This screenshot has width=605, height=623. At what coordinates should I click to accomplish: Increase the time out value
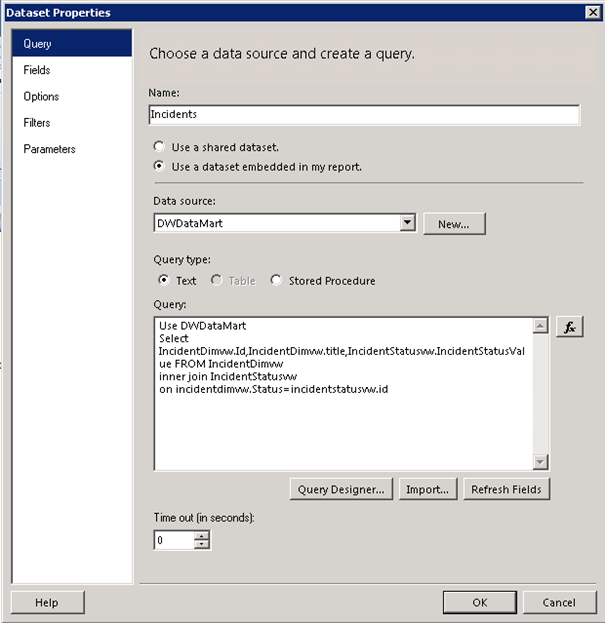202,535
